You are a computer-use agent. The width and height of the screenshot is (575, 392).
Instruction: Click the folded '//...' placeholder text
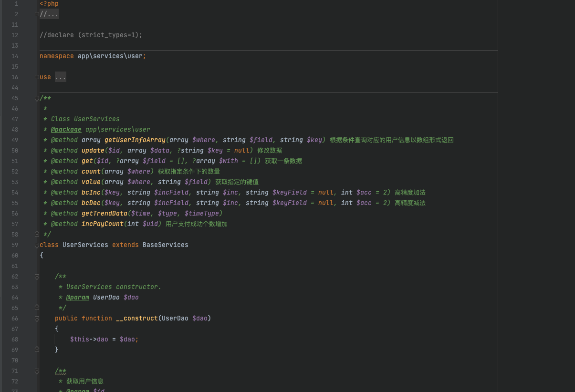click(49, 14)
